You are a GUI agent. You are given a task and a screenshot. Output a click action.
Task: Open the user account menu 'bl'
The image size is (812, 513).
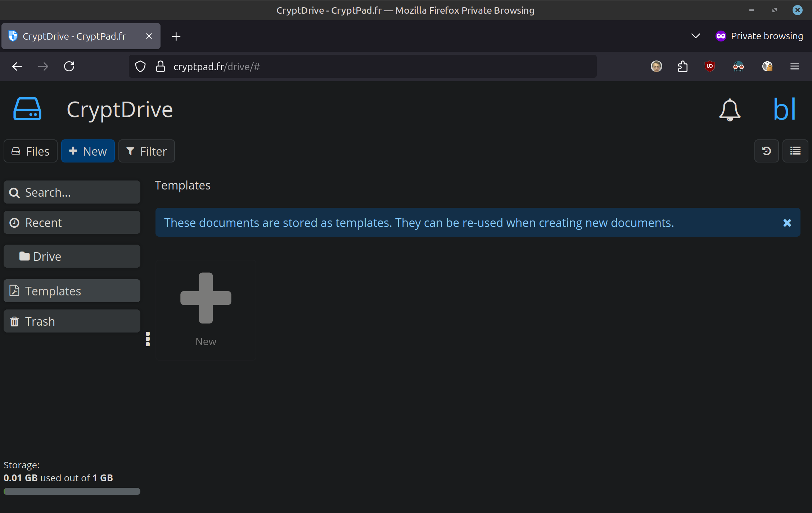[x=784, y=110]
